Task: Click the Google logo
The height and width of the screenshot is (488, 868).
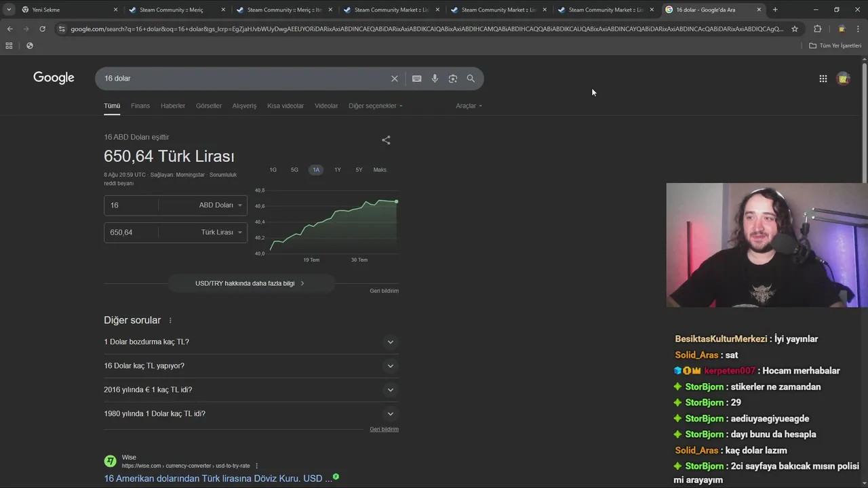Action: tap(54, 78)
